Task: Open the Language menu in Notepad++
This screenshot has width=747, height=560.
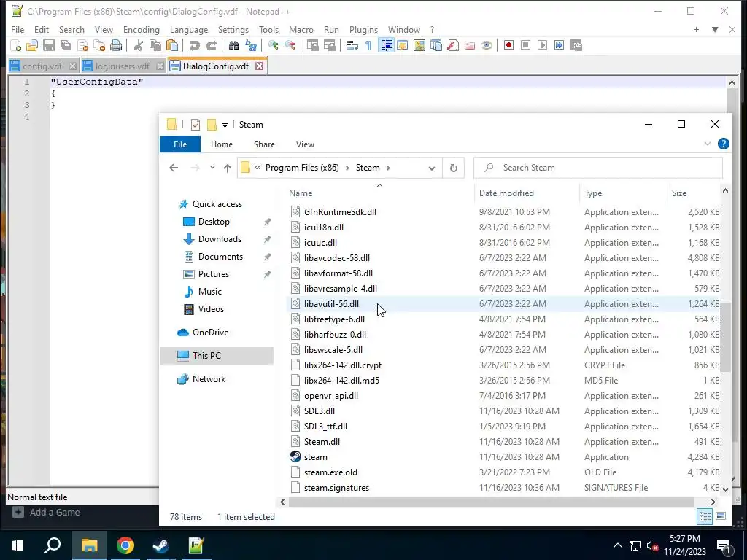Action: pyautogui.click(x=189, y=29)
